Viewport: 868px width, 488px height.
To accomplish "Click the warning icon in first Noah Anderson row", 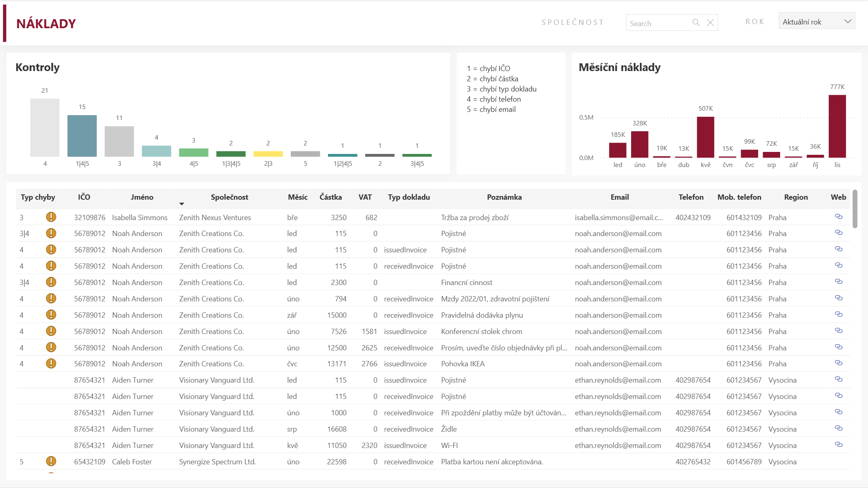I will click(51, 233).
